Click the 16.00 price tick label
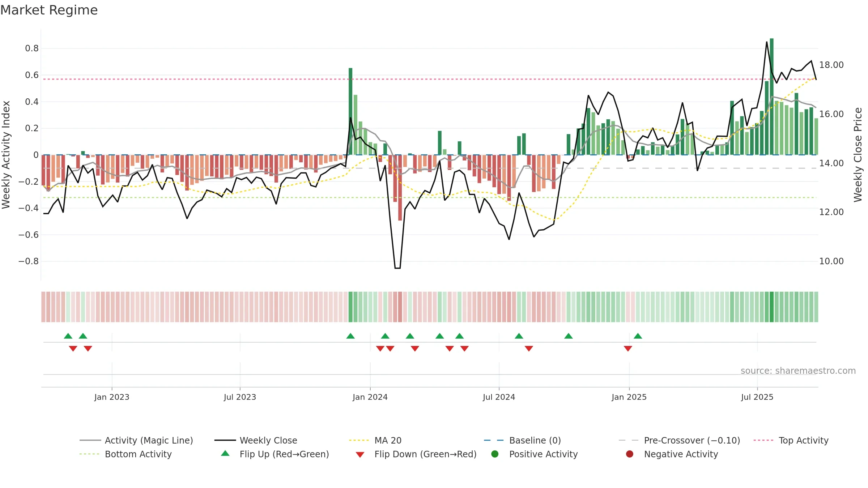Image resolution: width=868 pixels, height=488 pixels. (x=831, y=114)
